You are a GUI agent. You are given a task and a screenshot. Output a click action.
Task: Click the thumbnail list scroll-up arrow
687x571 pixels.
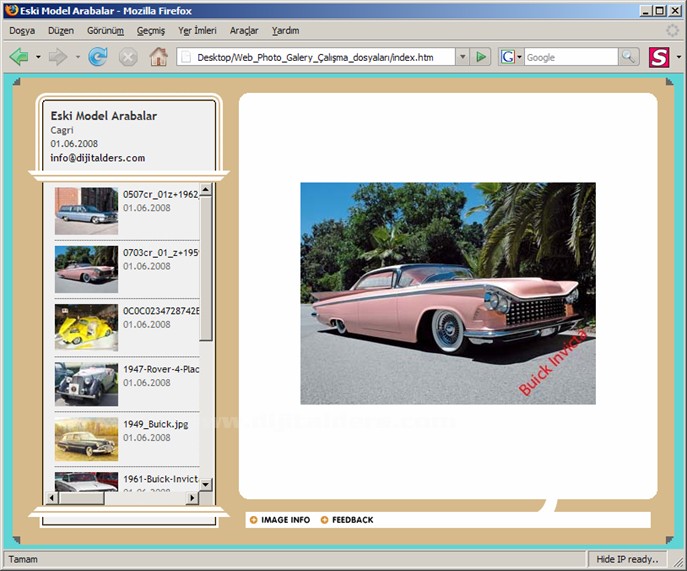[205, 190]
